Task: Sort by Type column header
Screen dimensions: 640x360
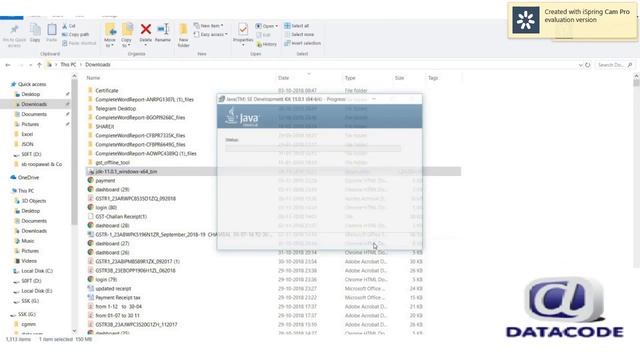Action: [350, 78]
